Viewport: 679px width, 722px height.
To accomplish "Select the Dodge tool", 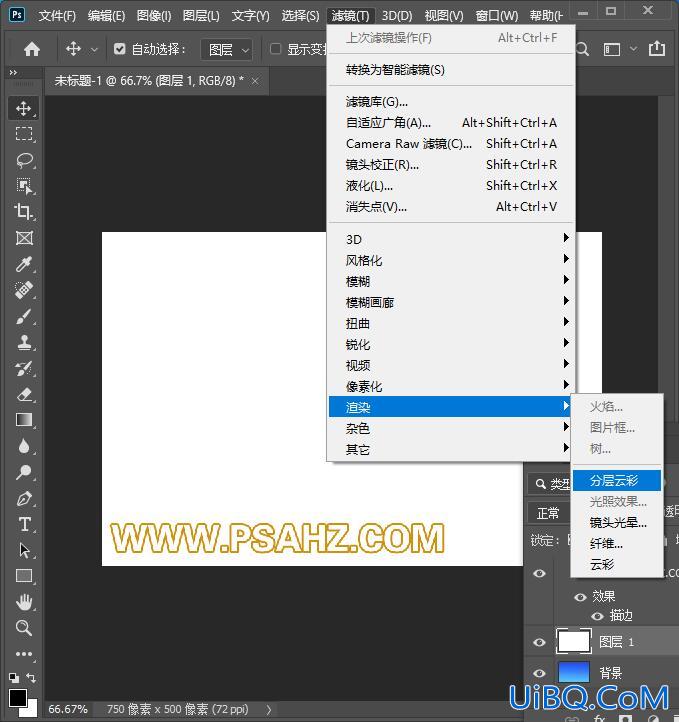I will tap(23, 472).
